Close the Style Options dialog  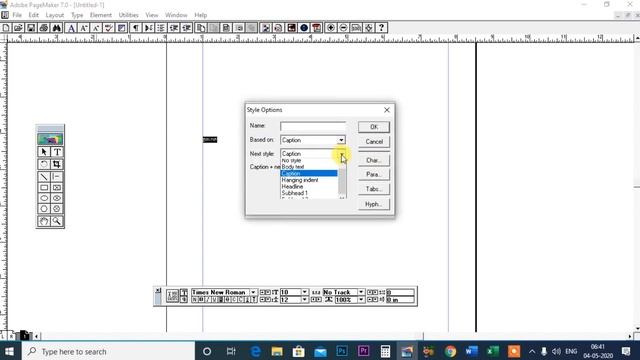tap(387, 110)
